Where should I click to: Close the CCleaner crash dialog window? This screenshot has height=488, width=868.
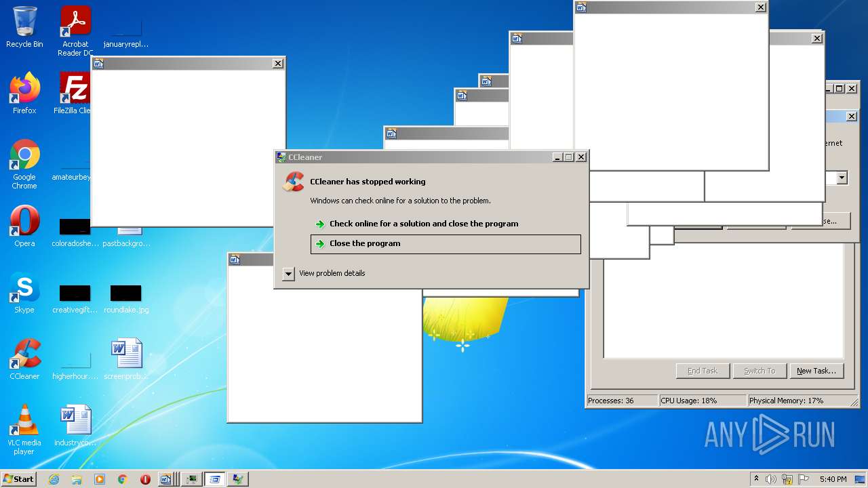coord(581,157)
